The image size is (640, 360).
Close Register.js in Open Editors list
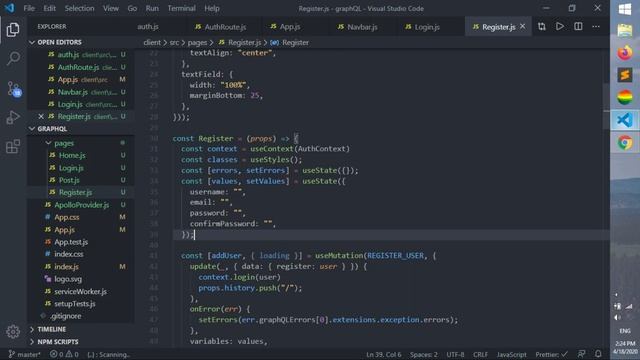[x=41, y=117]
